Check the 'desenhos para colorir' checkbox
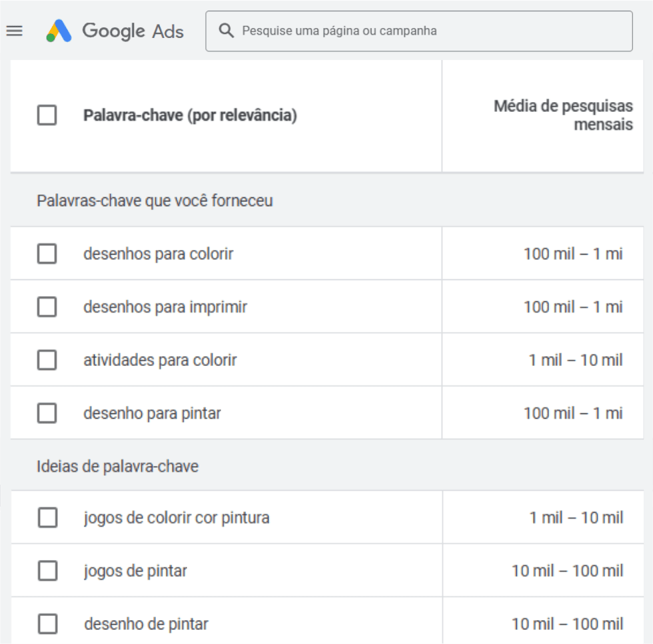This screenshot has height=644, width=653. pos(47,254)
